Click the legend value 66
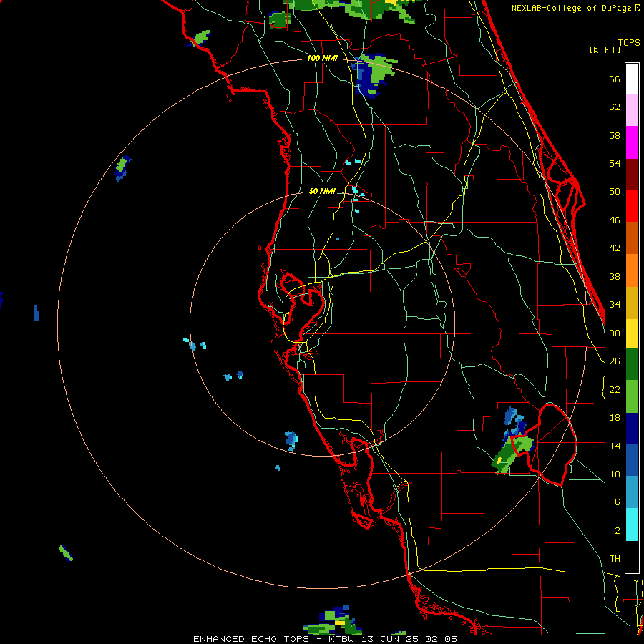 615,79
